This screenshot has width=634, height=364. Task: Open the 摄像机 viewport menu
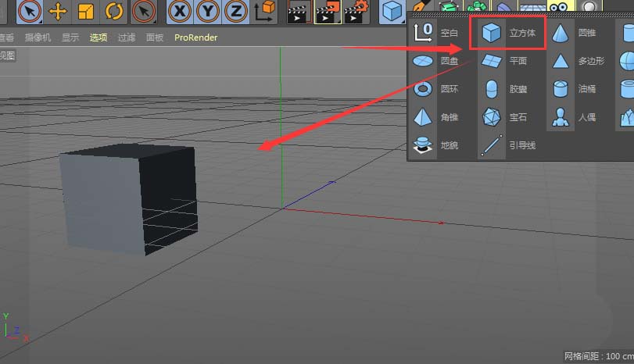[x=38, y=37]
